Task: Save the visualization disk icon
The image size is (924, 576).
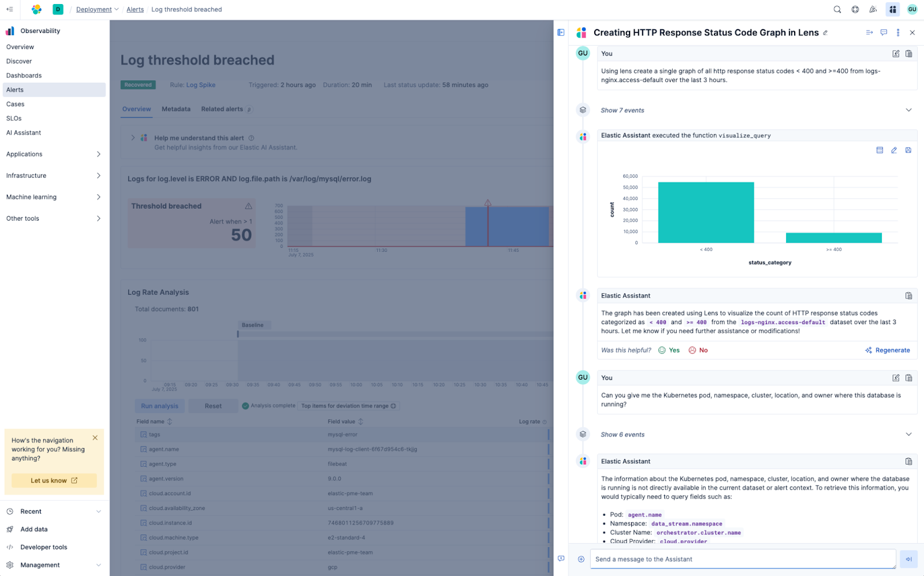Action: [908, 150]
